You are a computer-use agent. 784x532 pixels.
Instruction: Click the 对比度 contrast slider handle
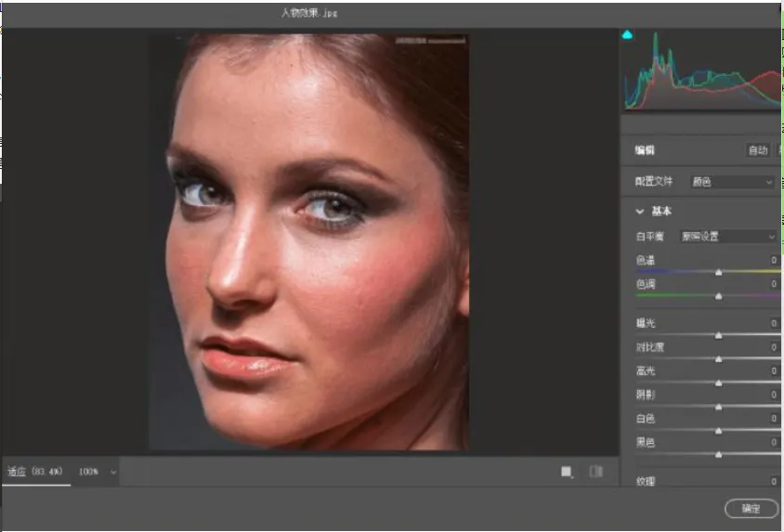click(718, 359)
